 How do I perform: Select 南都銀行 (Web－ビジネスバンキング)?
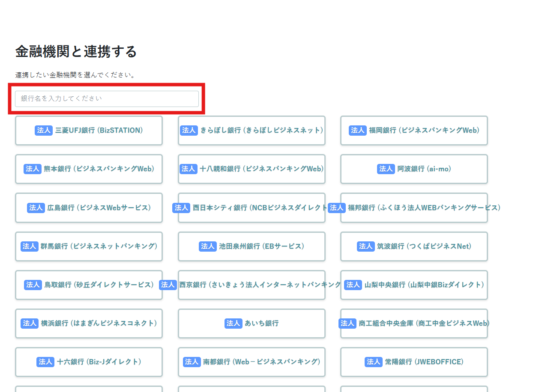[252, 362]
